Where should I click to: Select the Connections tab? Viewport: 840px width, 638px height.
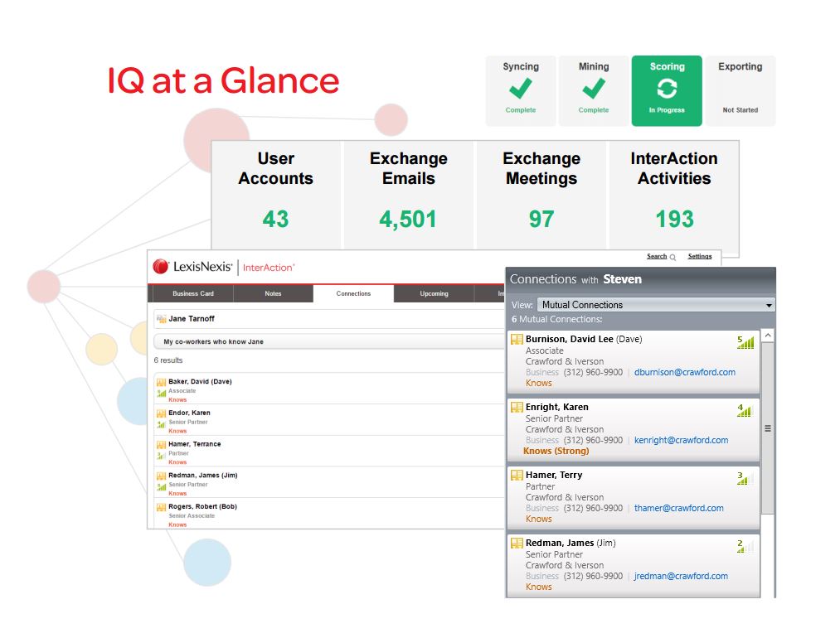353,293
